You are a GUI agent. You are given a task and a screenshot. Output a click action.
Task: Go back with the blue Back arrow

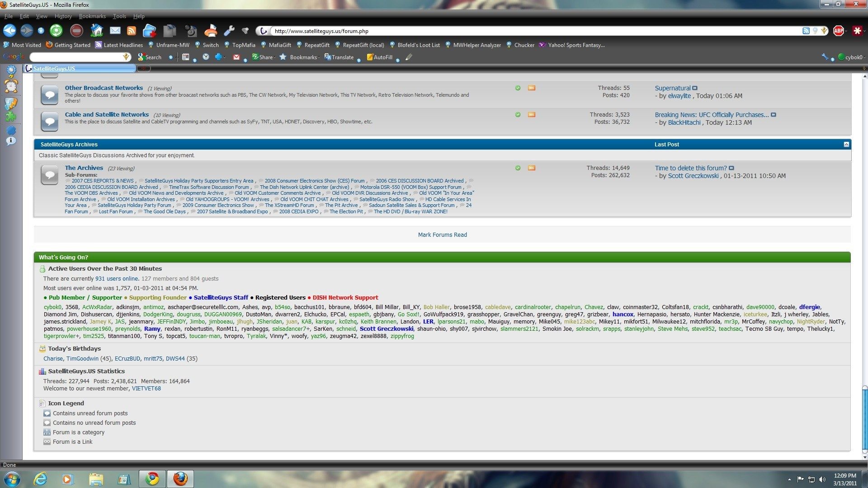9,31
